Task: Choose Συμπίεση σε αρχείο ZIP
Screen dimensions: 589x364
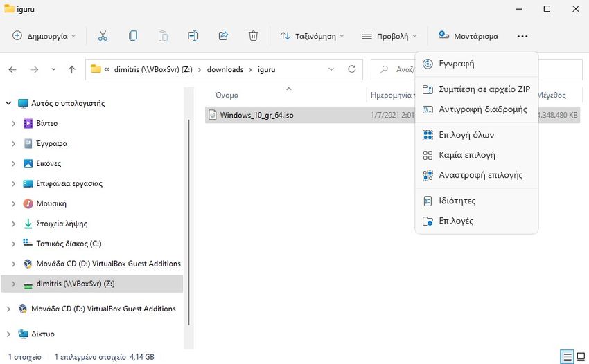Action: (x=476, y=89)
